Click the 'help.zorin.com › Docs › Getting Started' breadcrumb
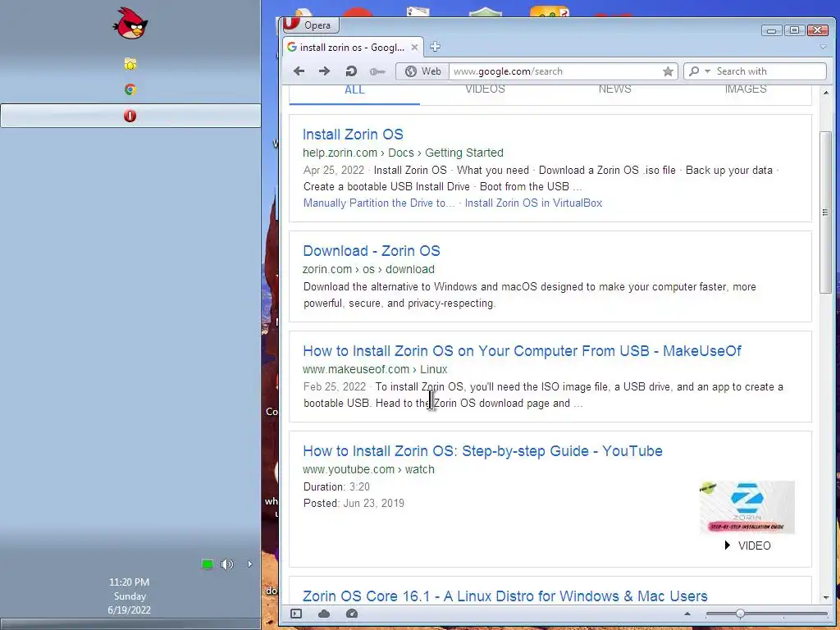 [x=403, y=153]
